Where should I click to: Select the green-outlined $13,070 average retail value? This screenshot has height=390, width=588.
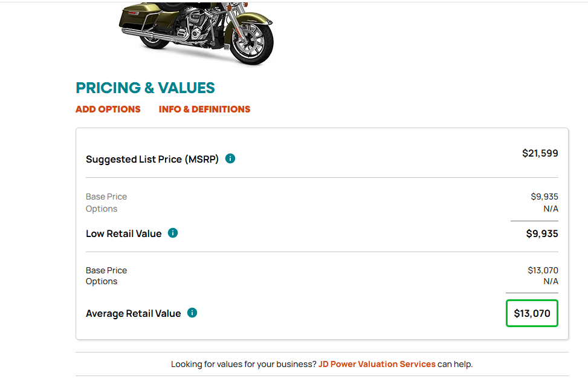pyautogui.click(x=532, y=313)
